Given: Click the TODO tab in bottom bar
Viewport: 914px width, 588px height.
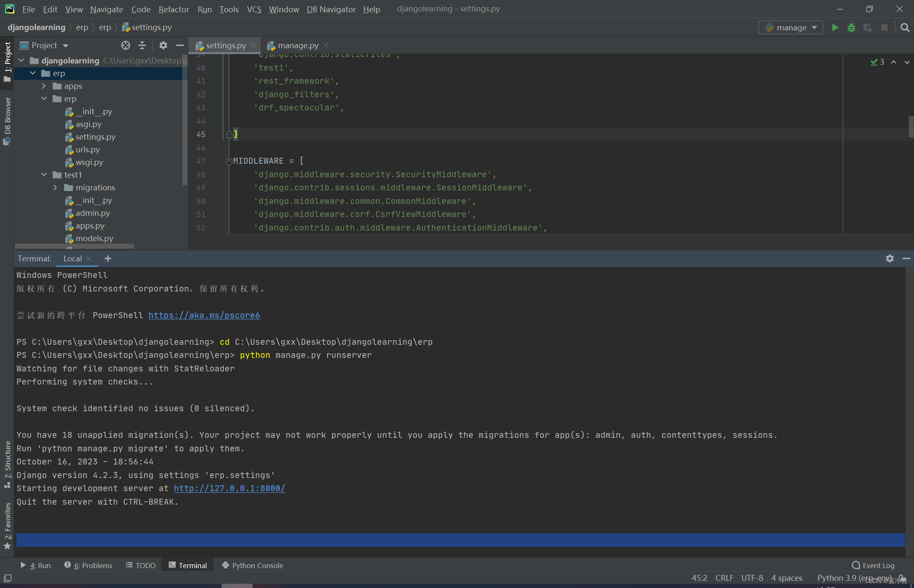Looking at the screenshot, I should pos(143,565).
